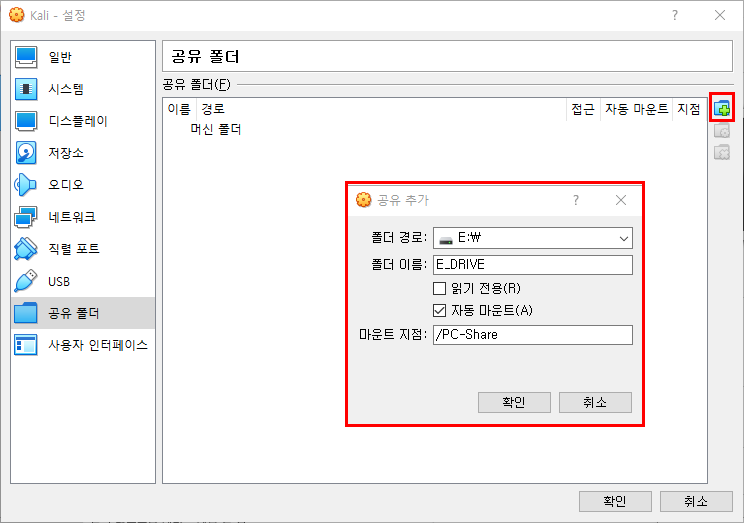Click the 자동 마운트 column header
This screenshot has width=744, height=523.
[636, 109]
